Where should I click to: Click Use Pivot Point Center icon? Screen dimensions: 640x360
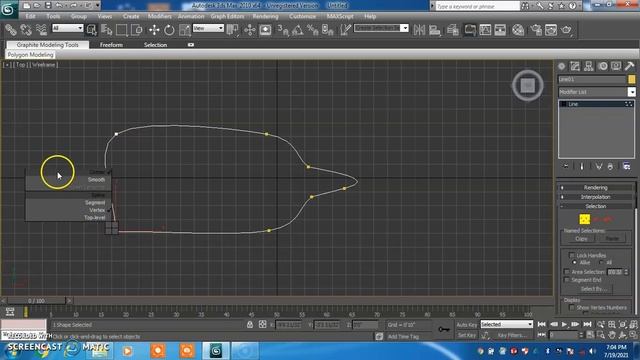(233, 30)
